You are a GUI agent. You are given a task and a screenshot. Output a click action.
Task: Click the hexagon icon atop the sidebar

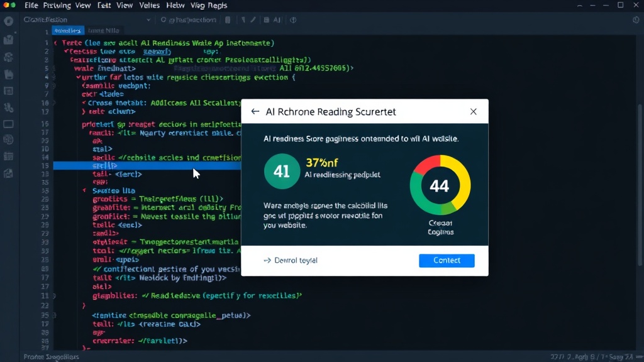(9, 21)
